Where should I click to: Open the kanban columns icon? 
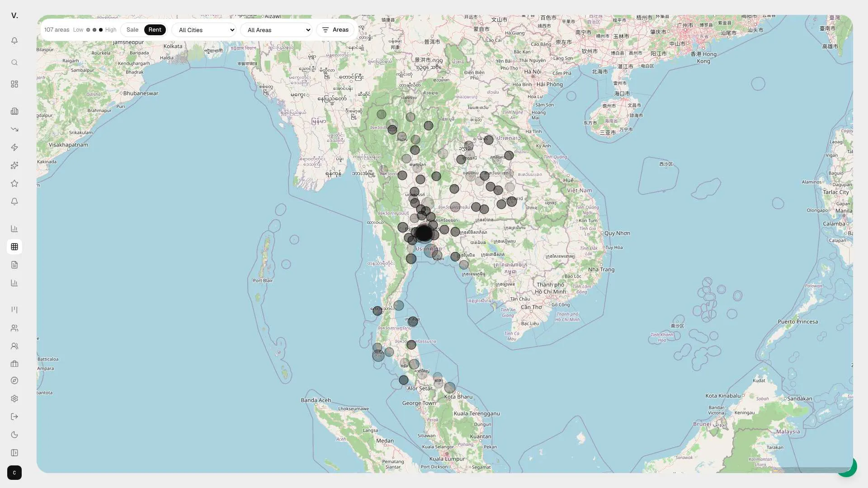coord(14,310)
